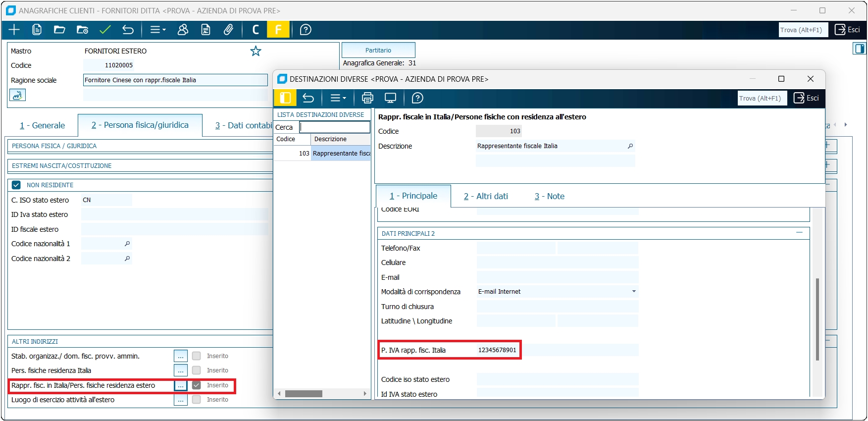Click the yellow F button in main toolbar
Screen dimensions: 868x421
coord(278,30)
